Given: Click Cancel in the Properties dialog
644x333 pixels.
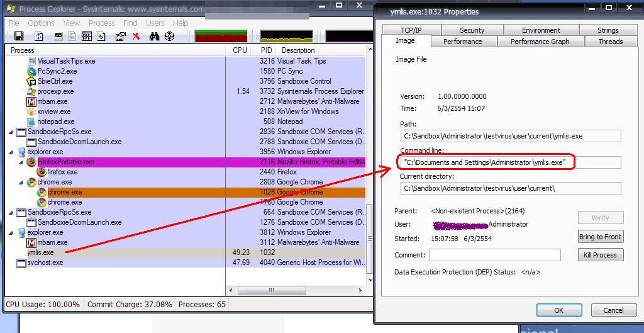Looking at the screenshot, I should (x=613, y=310).
